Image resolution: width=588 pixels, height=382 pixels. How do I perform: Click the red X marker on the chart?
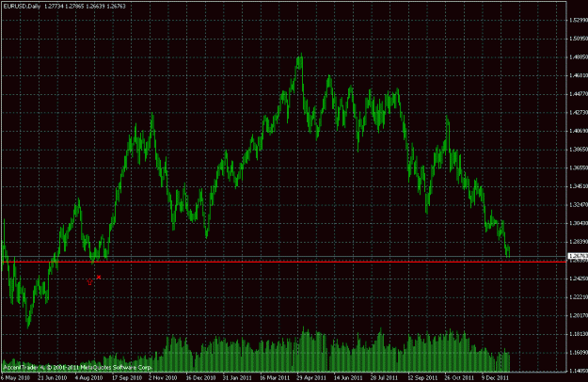coord(99,277)
